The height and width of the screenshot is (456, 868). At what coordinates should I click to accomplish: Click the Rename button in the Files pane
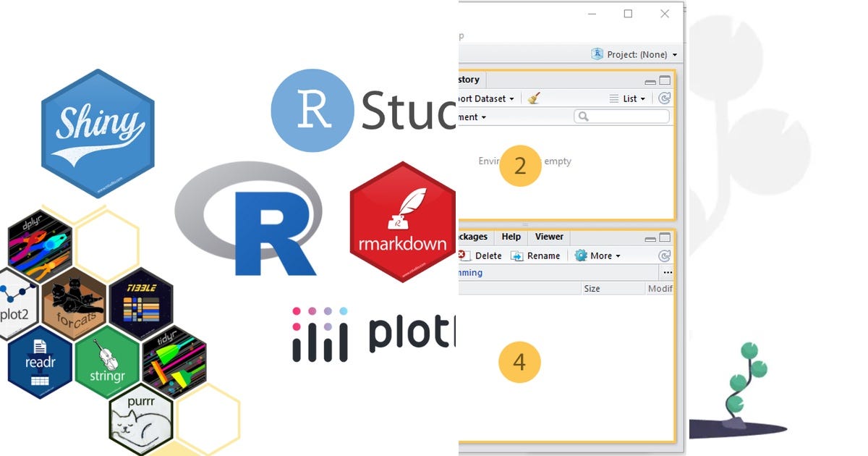543,255
